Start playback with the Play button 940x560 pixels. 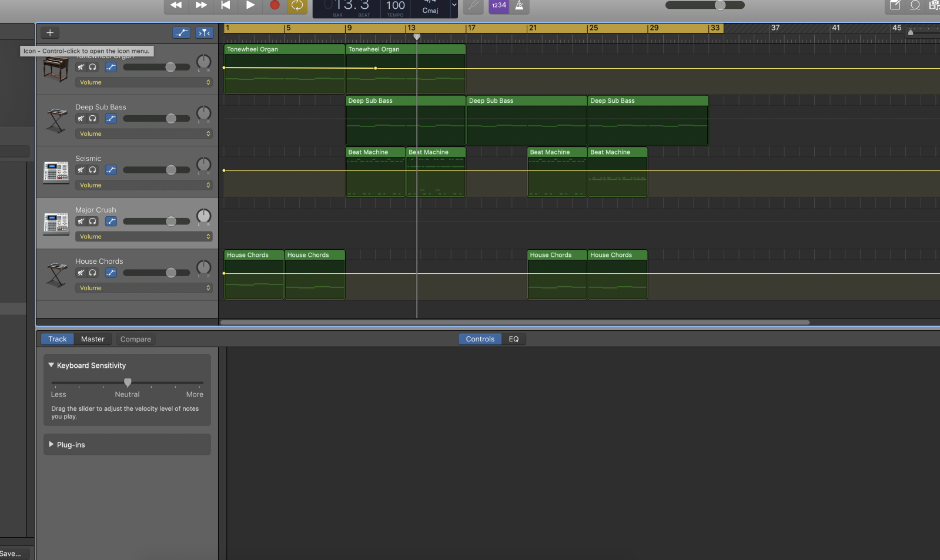click(x=250, y=5)
